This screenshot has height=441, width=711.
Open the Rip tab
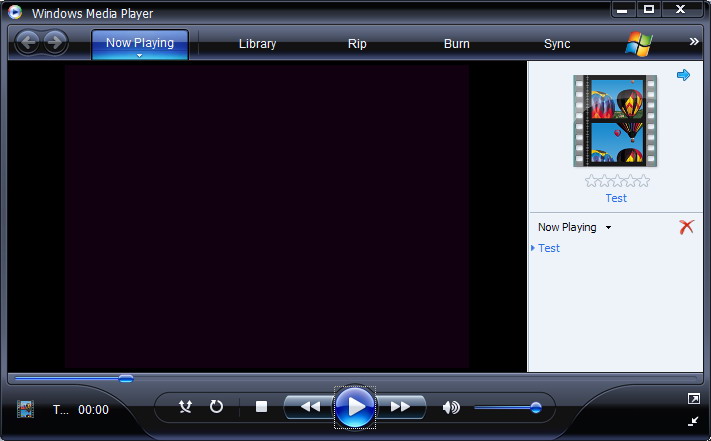pyautogui.click(x=357, y=44)
